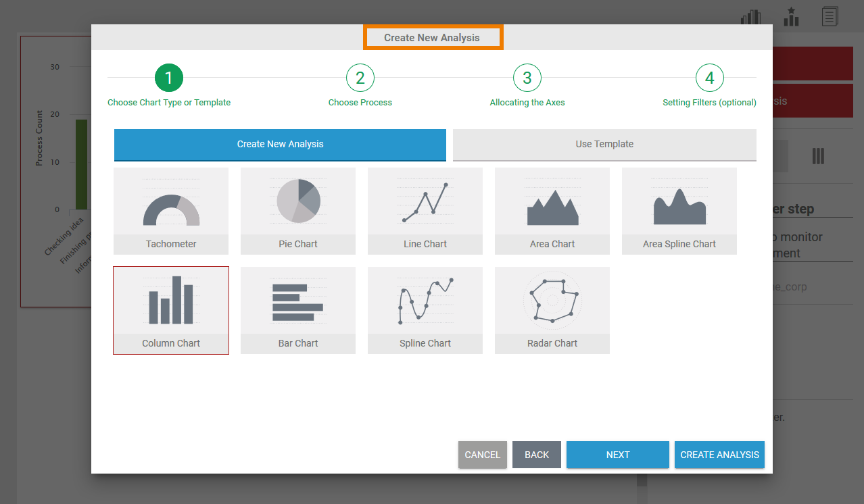Choose the Area Spline Chart type
Screen dimensions: 864x504
(x=679, y=211)
